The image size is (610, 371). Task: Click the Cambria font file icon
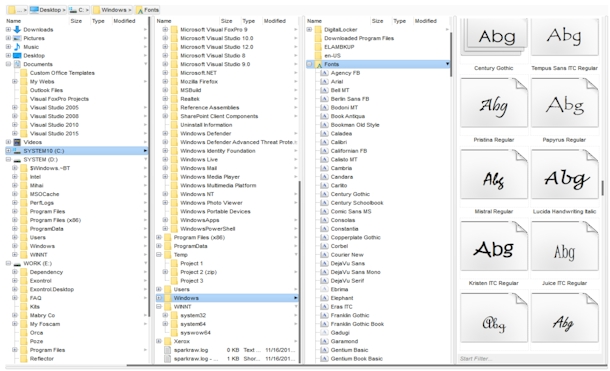(324, 168)
